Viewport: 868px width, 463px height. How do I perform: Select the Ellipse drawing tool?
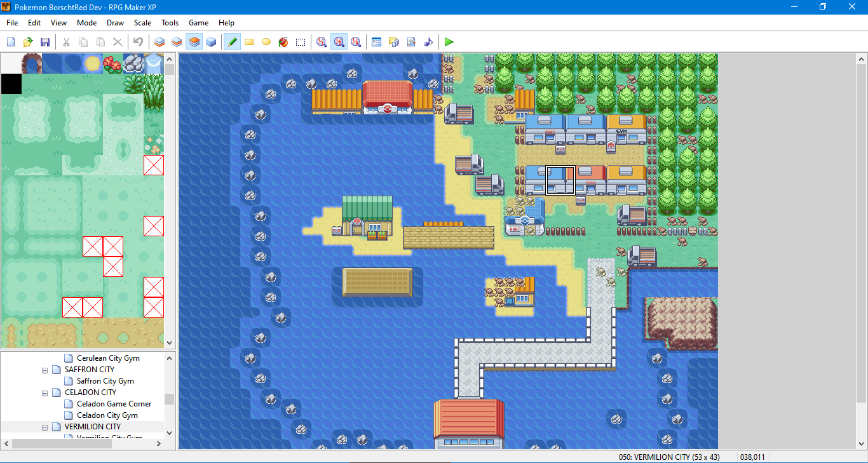pyautogui.click(x=266, y=42)
